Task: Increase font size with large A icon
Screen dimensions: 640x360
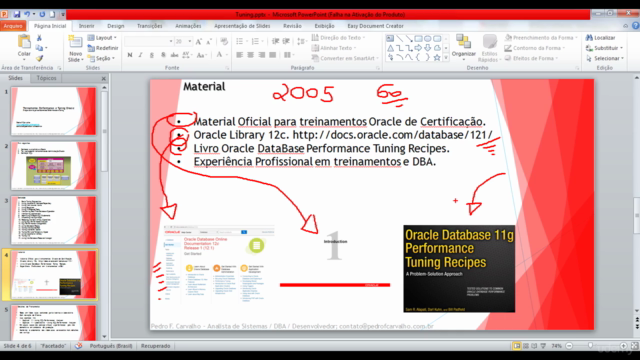Action: click(198, 42)
